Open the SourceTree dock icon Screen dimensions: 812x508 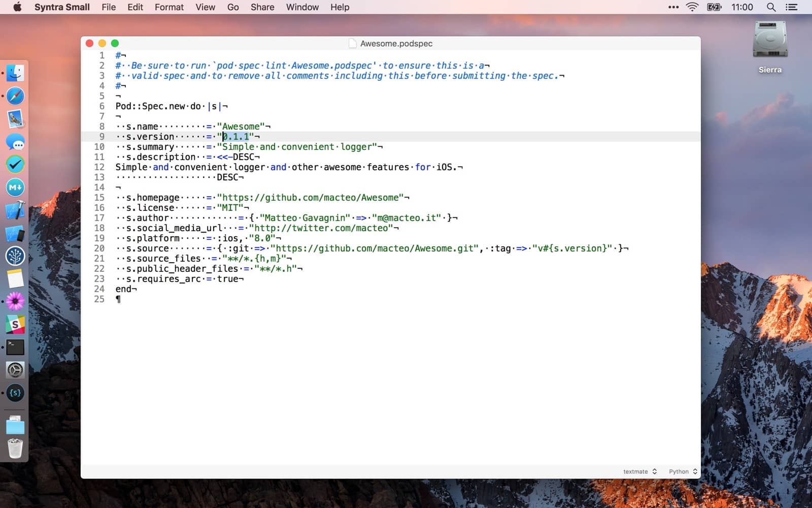tap(15, 256)
